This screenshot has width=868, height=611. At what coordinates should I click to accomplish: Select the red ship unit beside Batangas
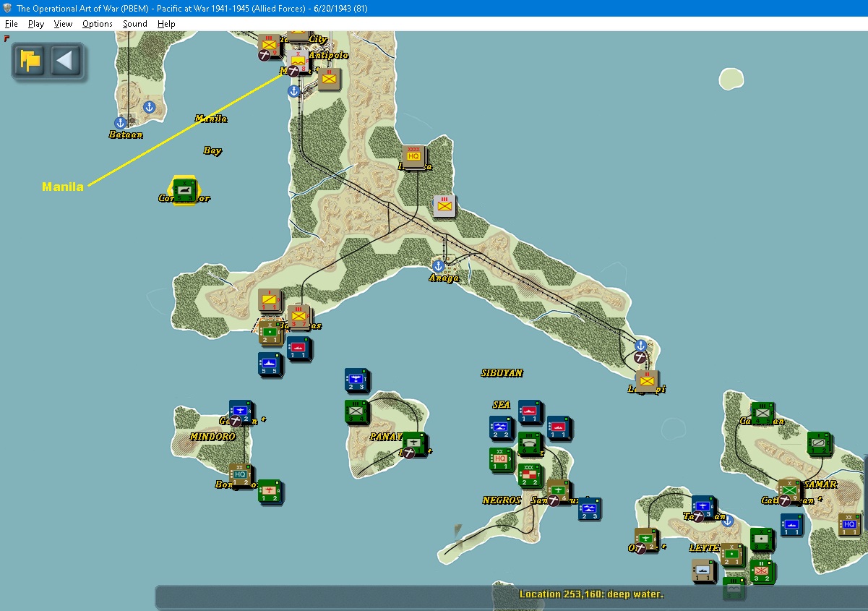pos(298,348)
